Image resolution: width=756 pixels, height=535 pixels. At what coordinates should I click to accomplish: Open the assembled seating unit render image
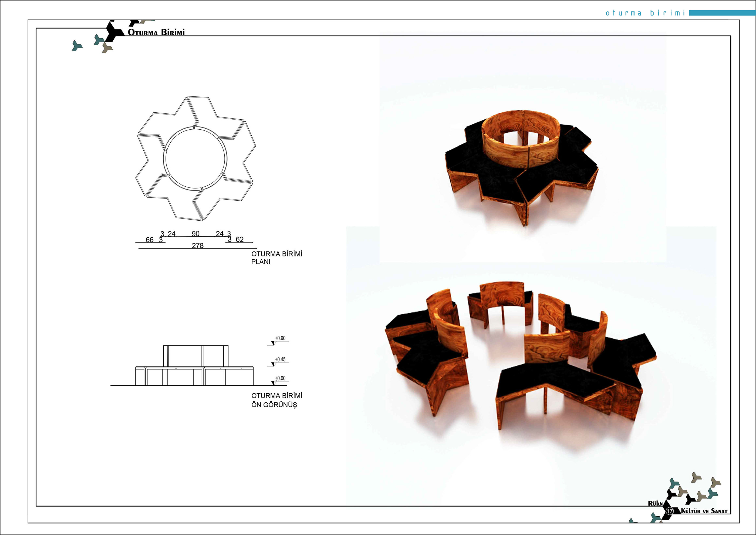click(522, 149)
